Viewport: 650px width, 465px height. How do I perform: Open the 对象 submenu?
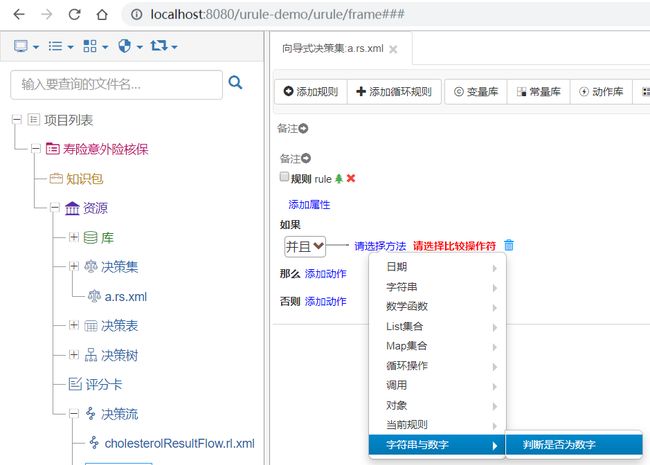437,405
